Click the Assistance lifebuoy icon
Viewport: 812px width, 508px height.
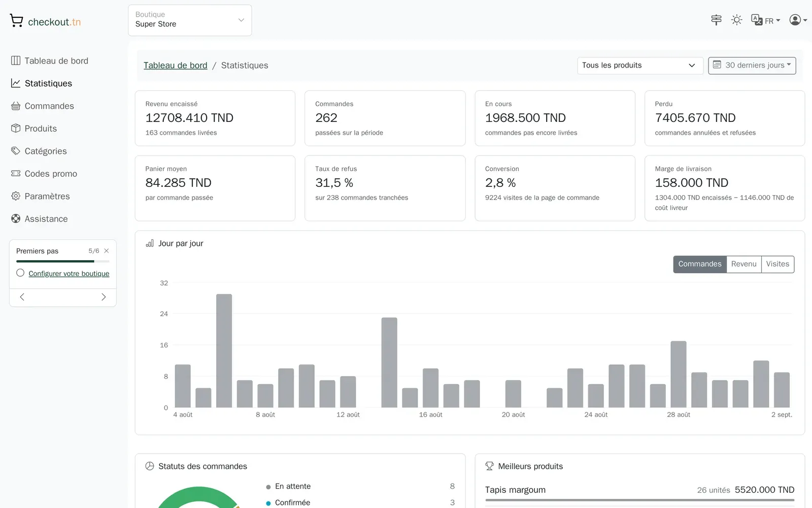pos(16,218)
